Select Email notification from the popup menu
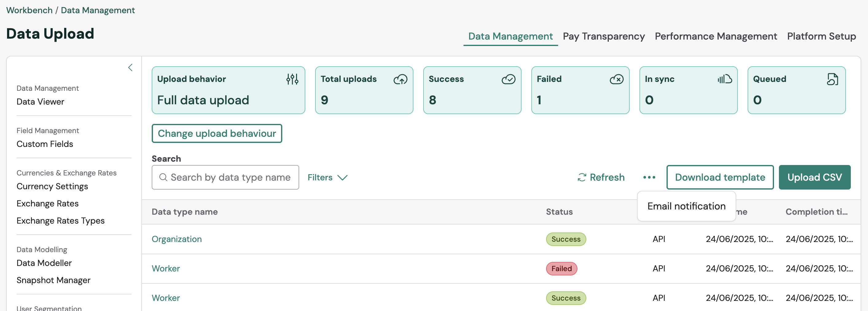 (x=686, y=206)
